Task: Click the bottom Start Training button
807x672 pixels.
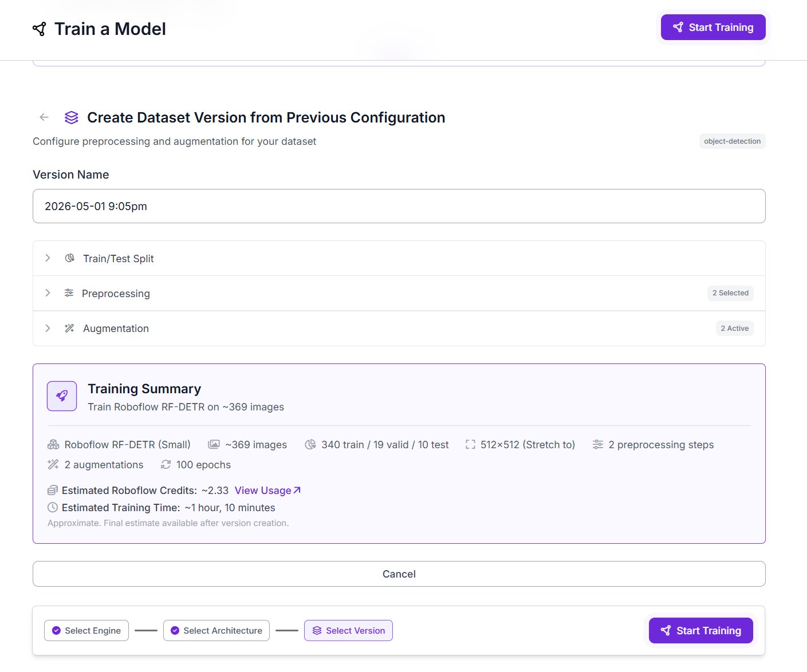Action: tap(701, 631)
